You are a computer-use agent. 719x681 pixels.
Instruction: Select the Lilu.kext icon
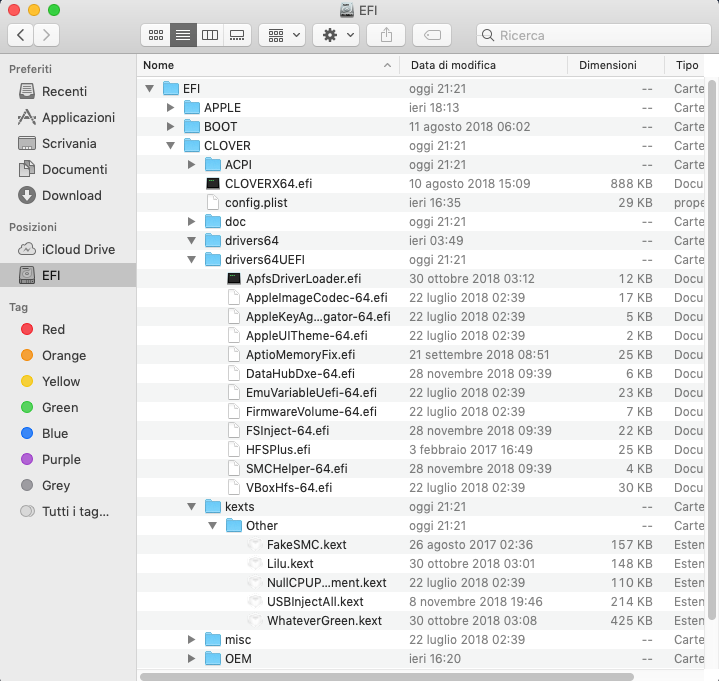point(255,564)
